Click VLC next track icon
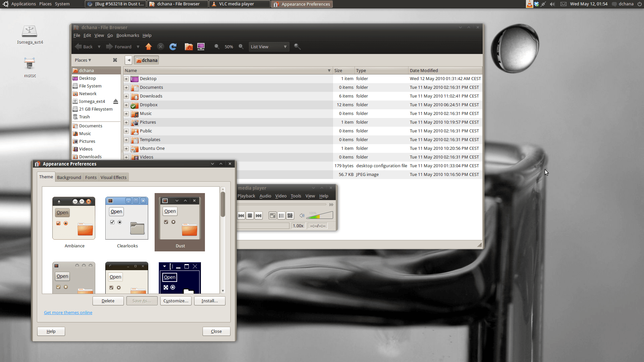 258,215
